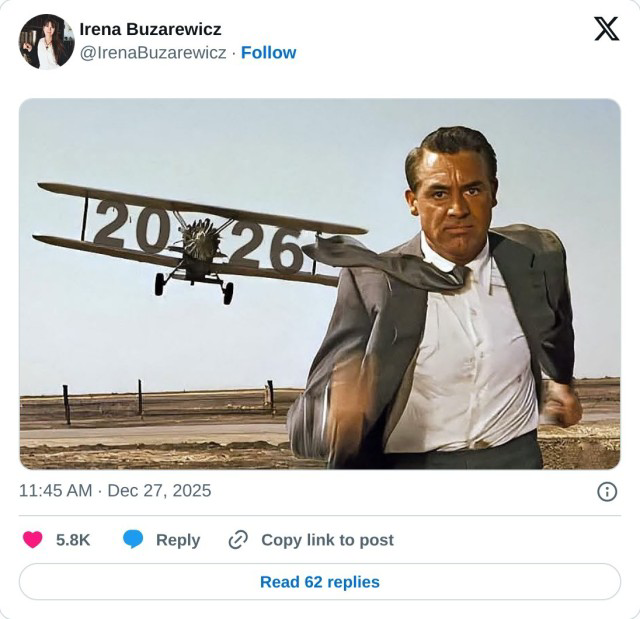Image resolution: width=640 pixels, height=619 pixels.
Task: Click the Reply text label
Action: (178, 540)
